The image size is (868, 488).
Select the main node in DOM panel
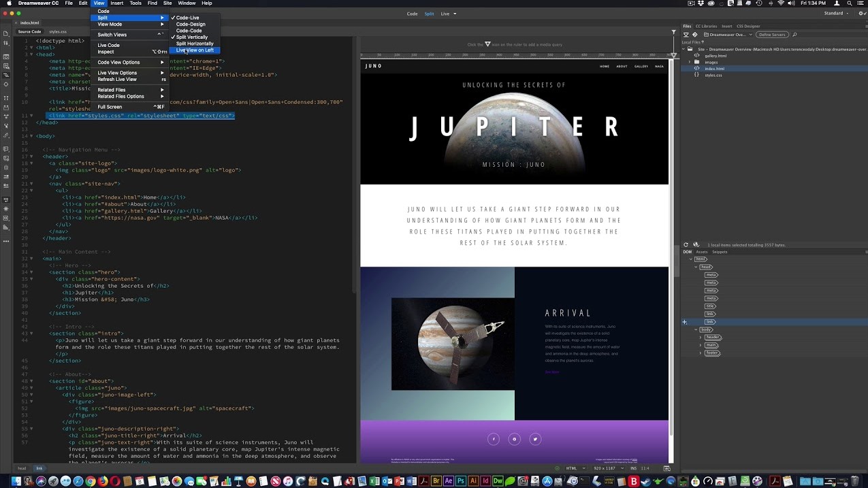711,345
